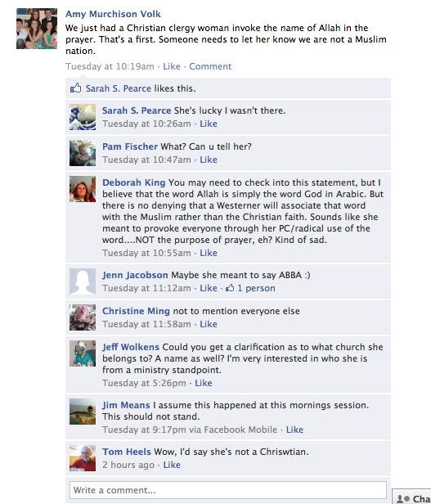Click Tom Heels' profile photo
Screen dimensions: 431x504
point(83,458)
